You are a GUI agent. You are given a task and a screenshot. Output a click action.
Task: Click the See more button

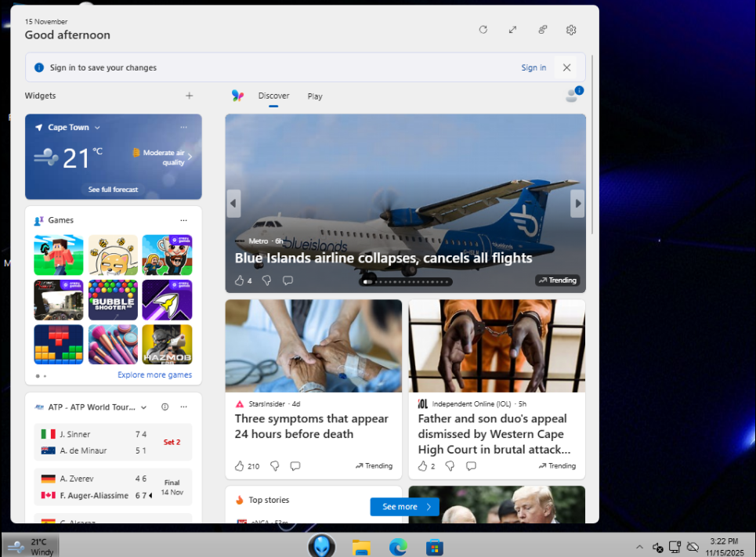coord(404,507)
